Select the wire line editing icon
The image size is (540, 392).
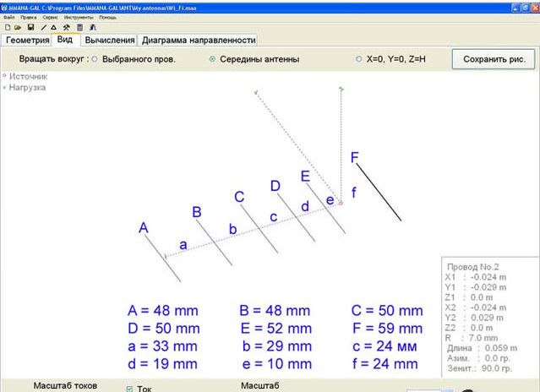44,28
